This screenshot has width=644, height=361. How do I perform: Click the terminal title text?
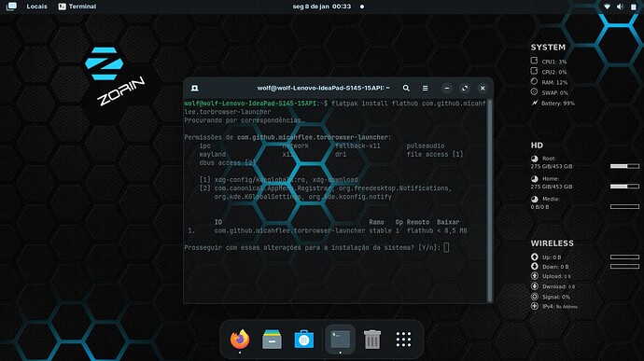click(x=323, y=88)
